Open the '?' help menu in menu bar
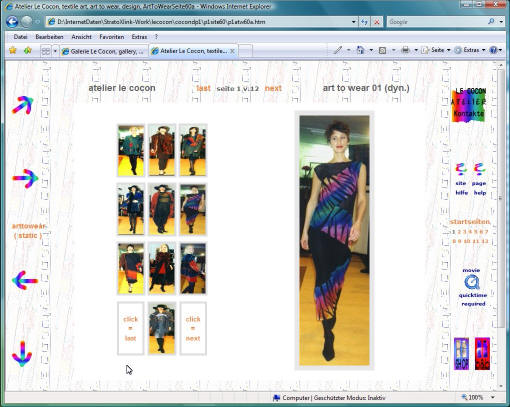Viewport: 510px width, 407px height. tap(156, 37)
